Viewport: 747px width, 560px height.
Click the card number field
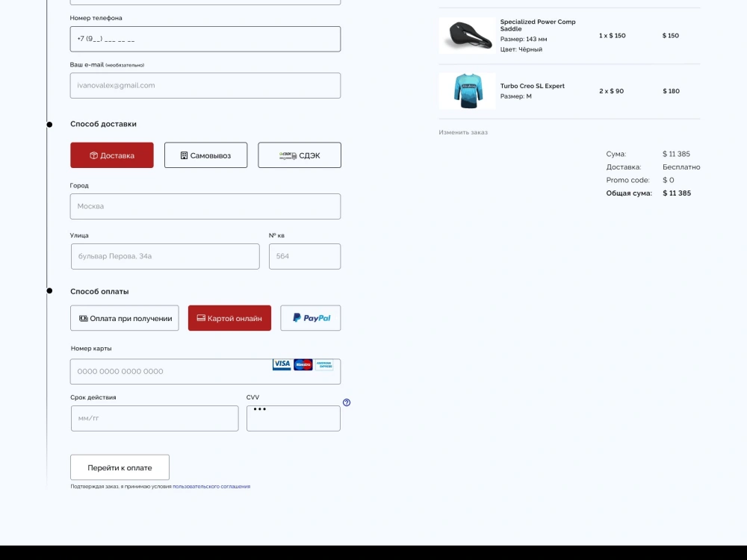205,371
